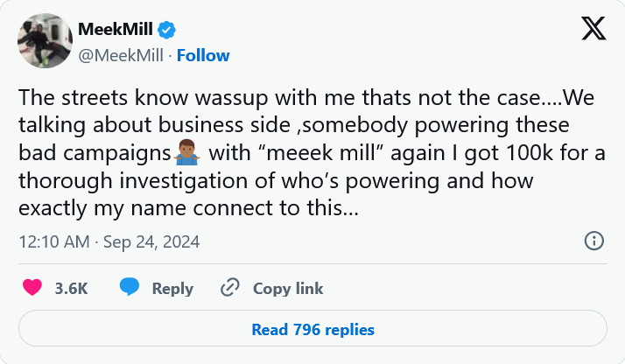Screen dimensions: 625x364
Task: Open the @MeekMill handle link
Action: 123,55
